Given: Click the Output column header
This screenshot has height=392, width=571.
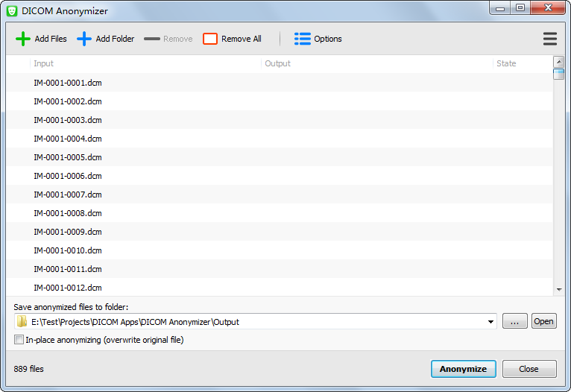Looking at the screenshot, I should pos(376,63).
